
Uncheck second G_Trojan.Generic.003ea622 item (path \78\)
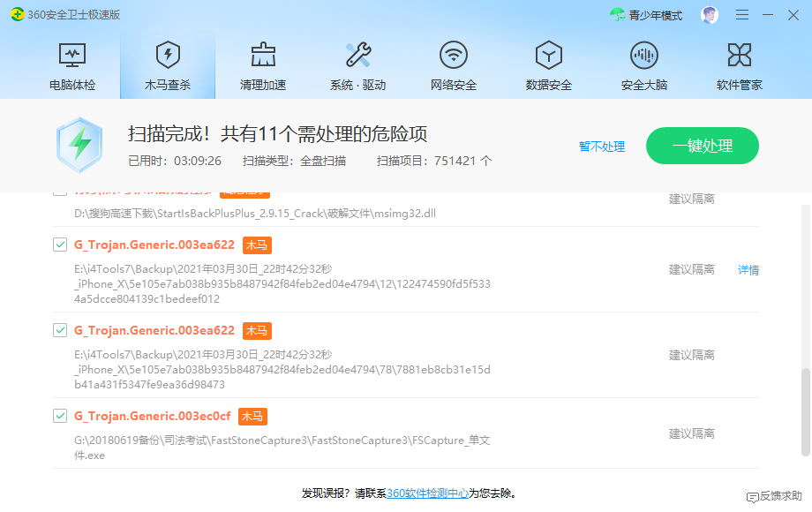tap(60, 330)
